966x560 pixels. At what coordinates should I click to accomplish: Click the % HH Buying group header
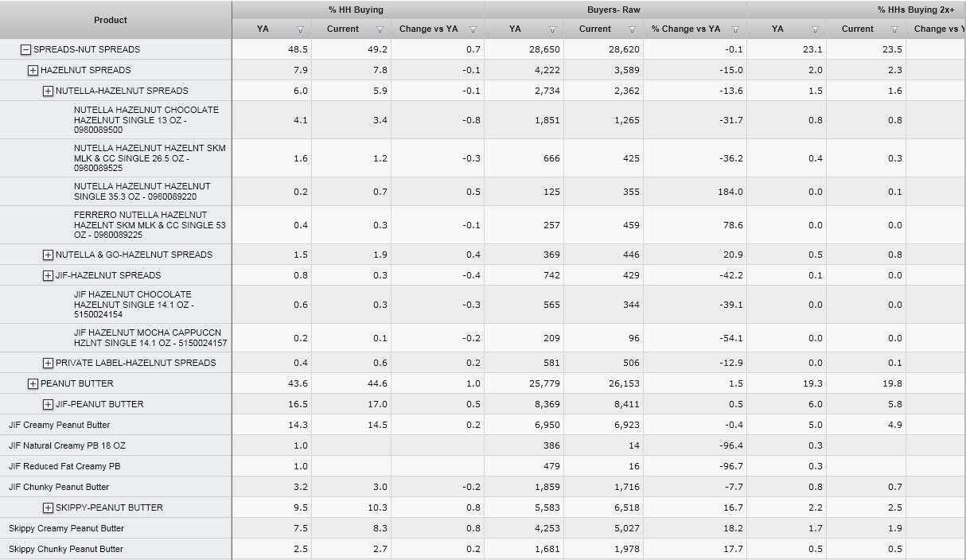coord(356,10)
